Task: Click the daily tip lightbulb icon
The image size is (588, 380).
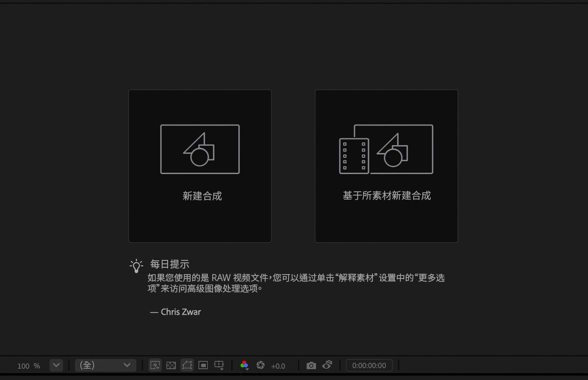Action: (x=137, y=265)
